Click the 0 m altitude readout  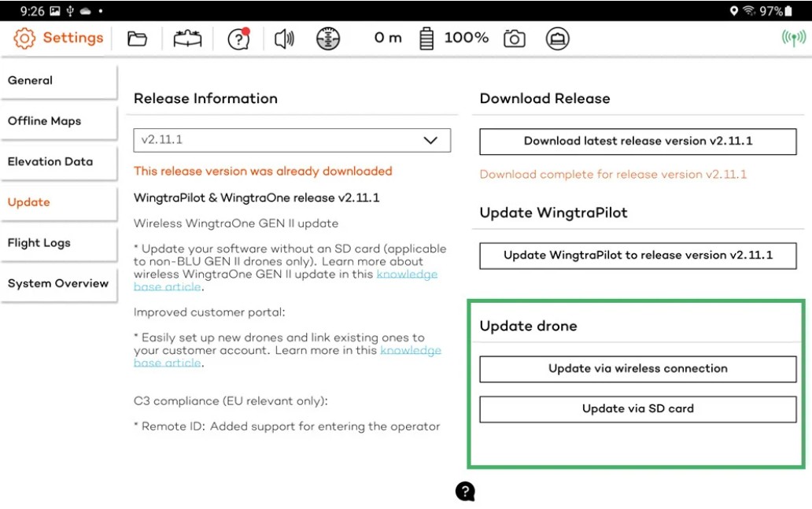pos(388,38)
